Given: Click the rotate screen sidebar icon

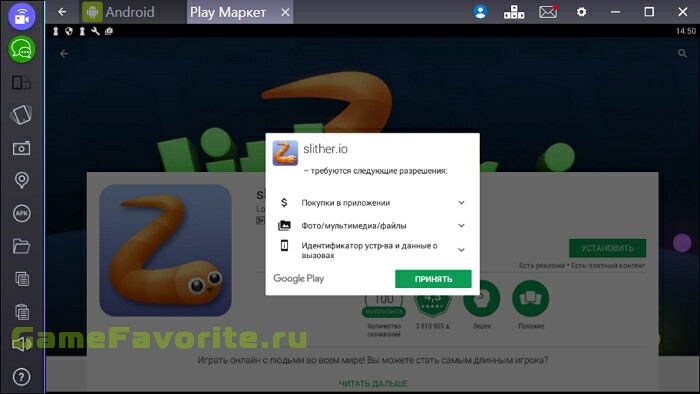Looking at the screenshot, I should pyautogui.click(x=21, y=115).
